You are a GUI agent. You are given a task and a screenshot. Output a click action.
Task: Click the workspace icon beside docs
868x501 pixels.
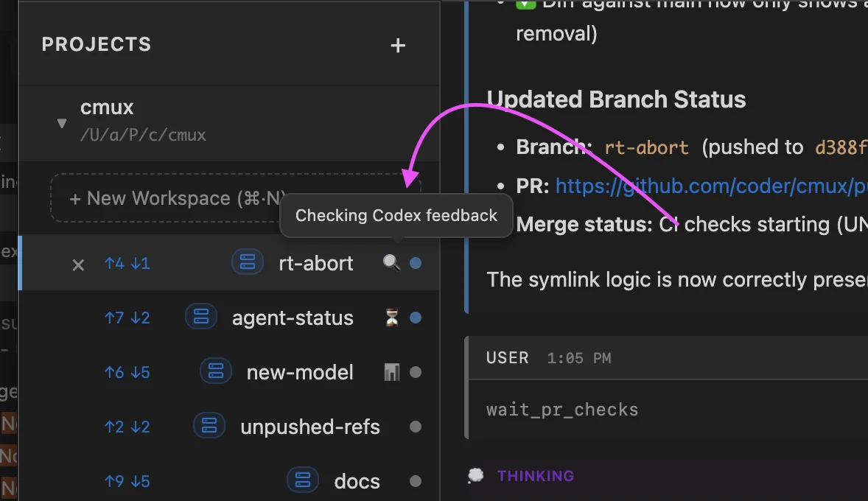click(303, 480)
